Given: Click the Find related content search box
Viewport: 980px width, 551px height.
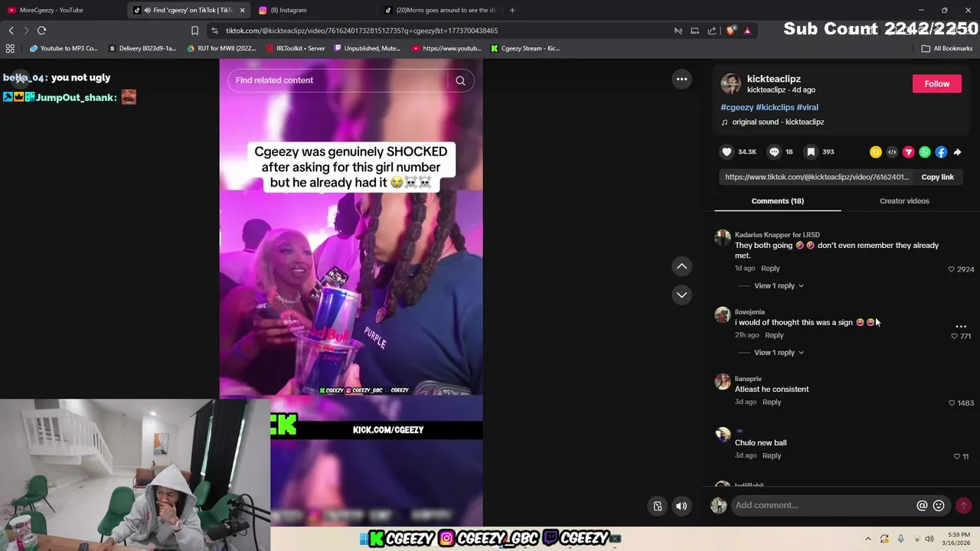Looking at the screenshot, I should 341,80.
